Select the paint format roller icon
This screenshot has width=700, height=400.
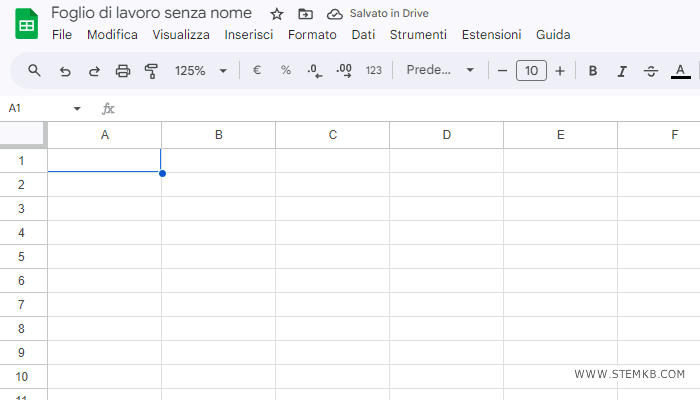coord(152,71)
